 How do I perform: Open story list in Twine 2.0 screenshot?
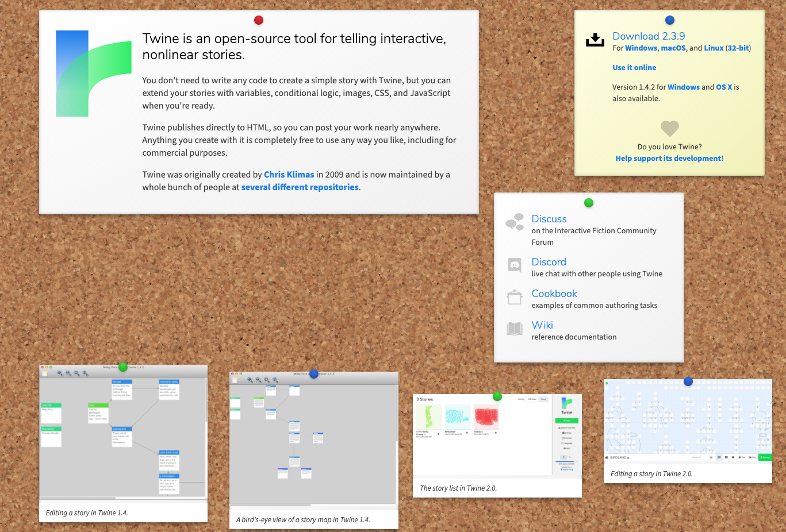[x=497, y=435]
